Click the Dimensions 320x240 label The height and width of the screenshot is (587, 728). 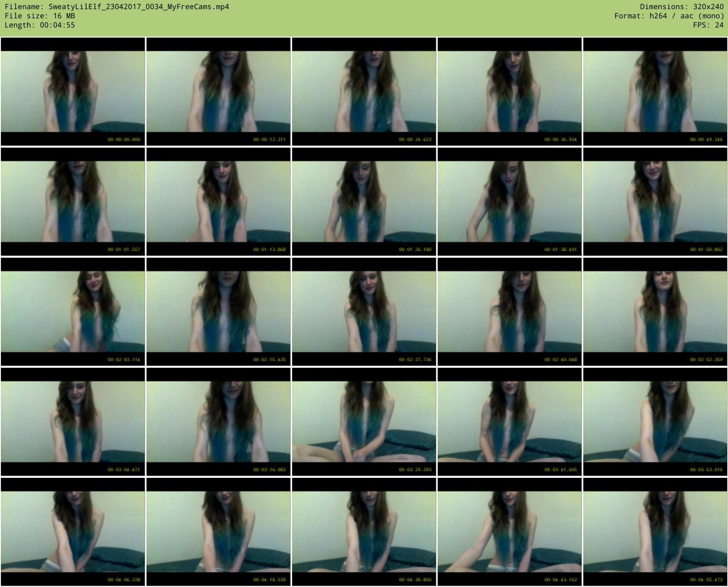(682, 7)
